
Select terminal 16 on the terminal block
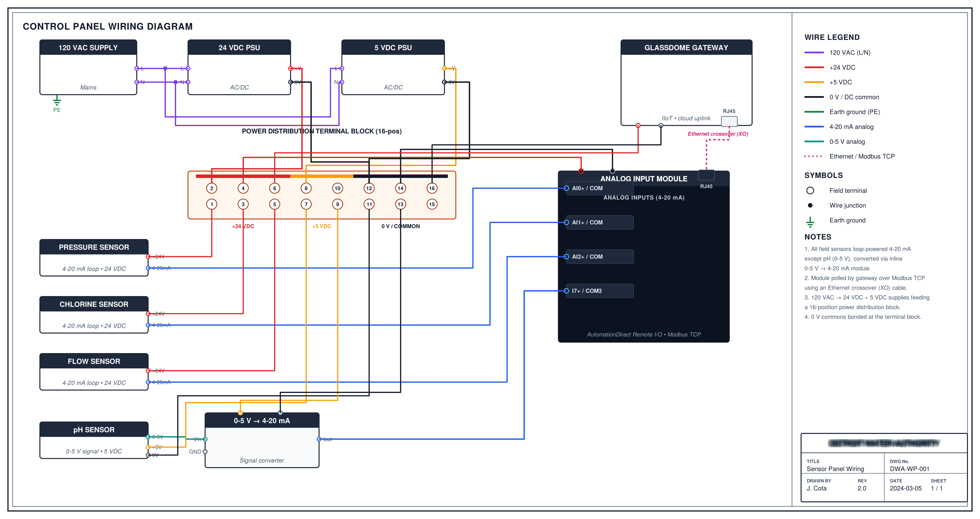pyautogui.click(x=432, y=188)
